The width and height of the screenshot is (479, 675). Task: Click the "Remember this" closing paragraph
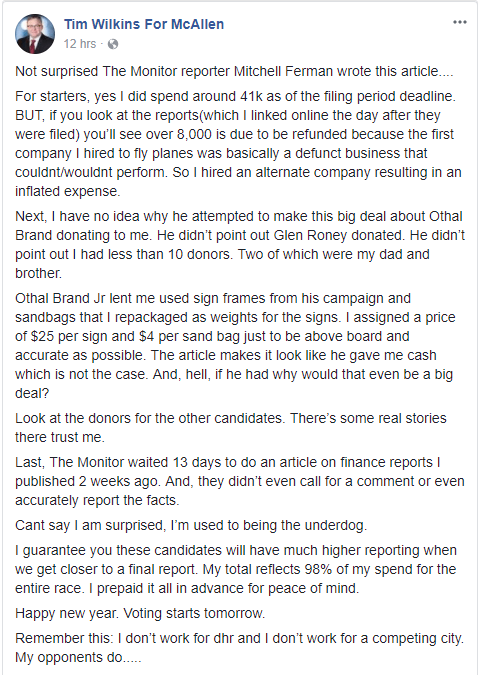[239, 648]
